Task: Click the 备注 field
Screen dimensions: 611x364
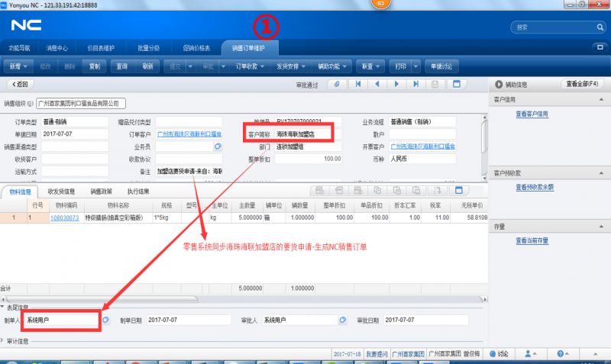Action: click(x=189, y=171)
